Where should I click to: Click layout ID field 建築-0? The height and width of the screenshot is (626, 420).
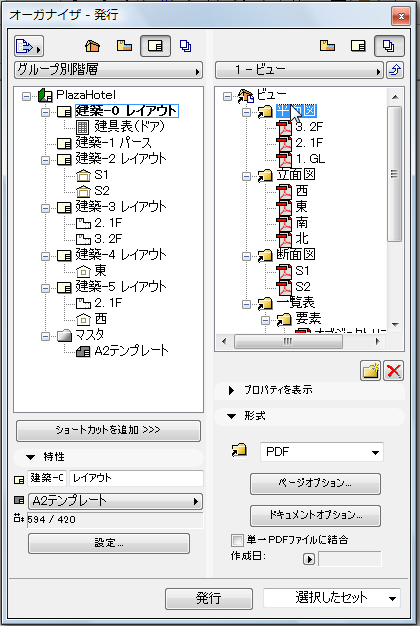pyautogui.click(x=47, y=478)
